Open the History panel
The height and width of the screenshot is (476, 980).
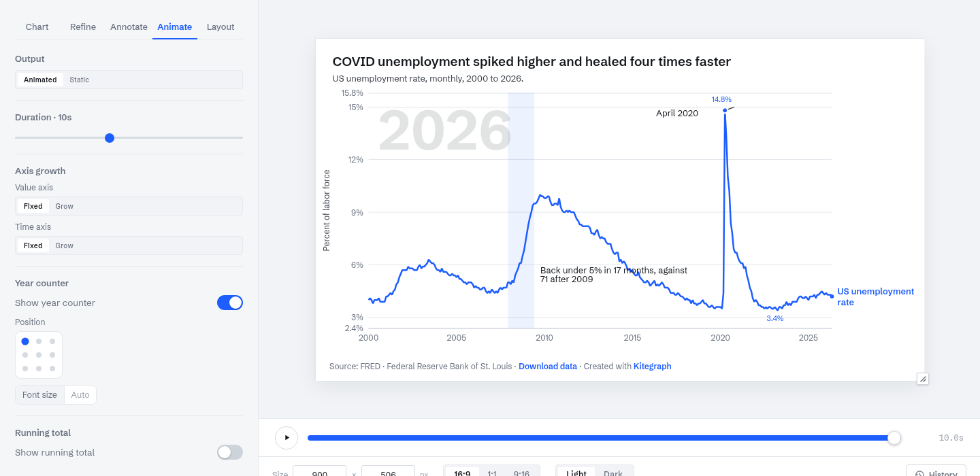point(936,471)
